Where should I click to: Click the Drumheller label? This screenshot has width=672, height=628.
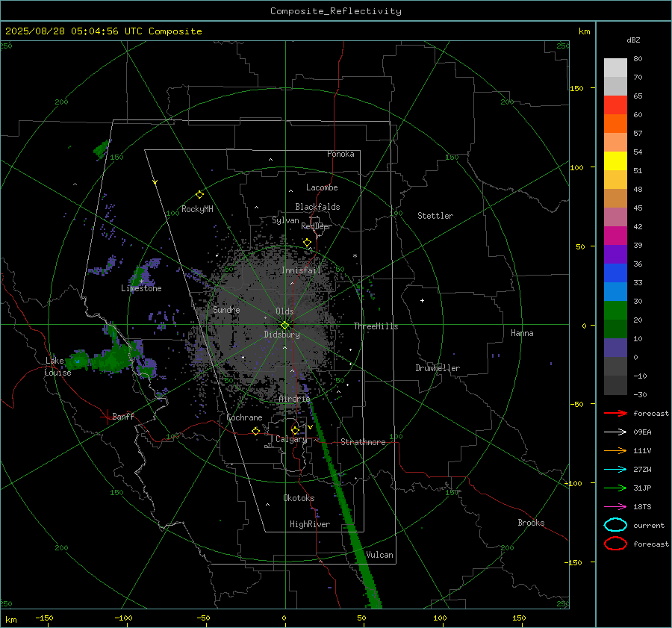click(438, 368)
